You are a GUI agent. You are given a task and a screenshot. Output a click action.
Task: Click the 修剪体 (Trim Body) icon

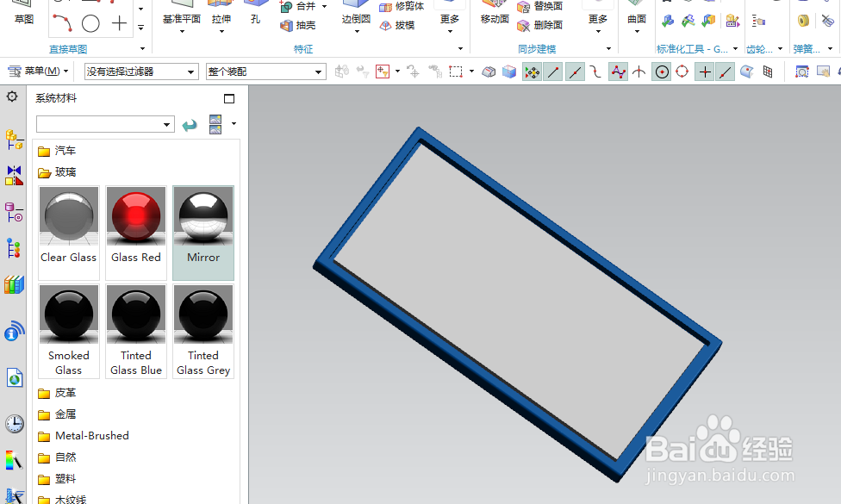(x=385, y=6)
